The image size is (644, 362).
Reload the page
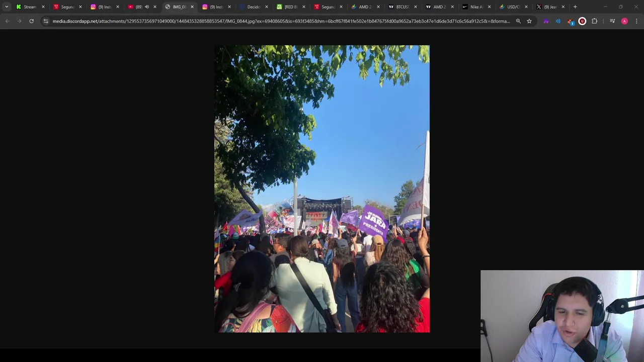(x=31, y=21)
